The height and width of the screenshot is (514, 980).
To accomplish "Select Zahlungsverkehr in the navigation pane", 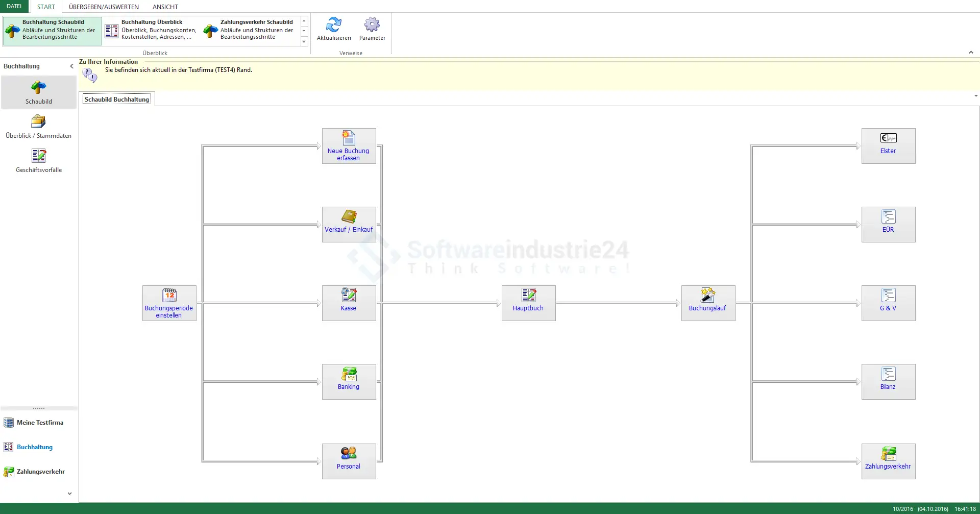I will click(40, 472).
